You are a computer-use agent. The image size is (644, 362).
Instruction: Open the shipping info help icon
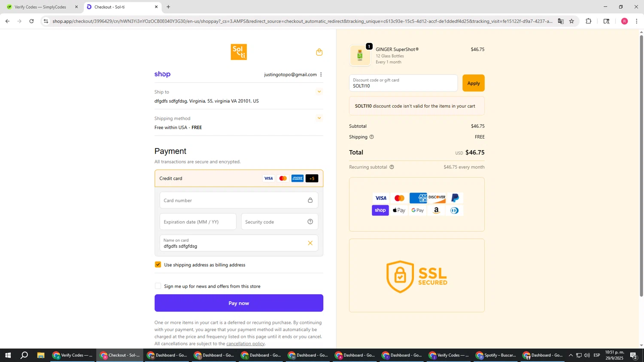372,137
